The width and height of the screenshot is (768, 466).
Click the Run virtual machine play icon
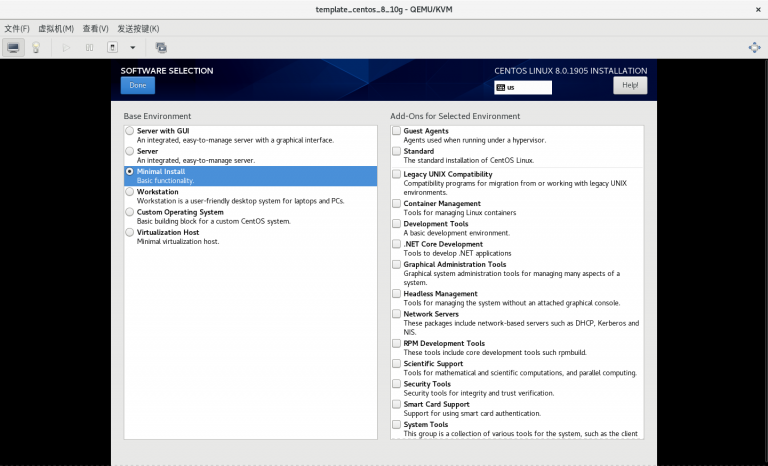pos(66,48)
